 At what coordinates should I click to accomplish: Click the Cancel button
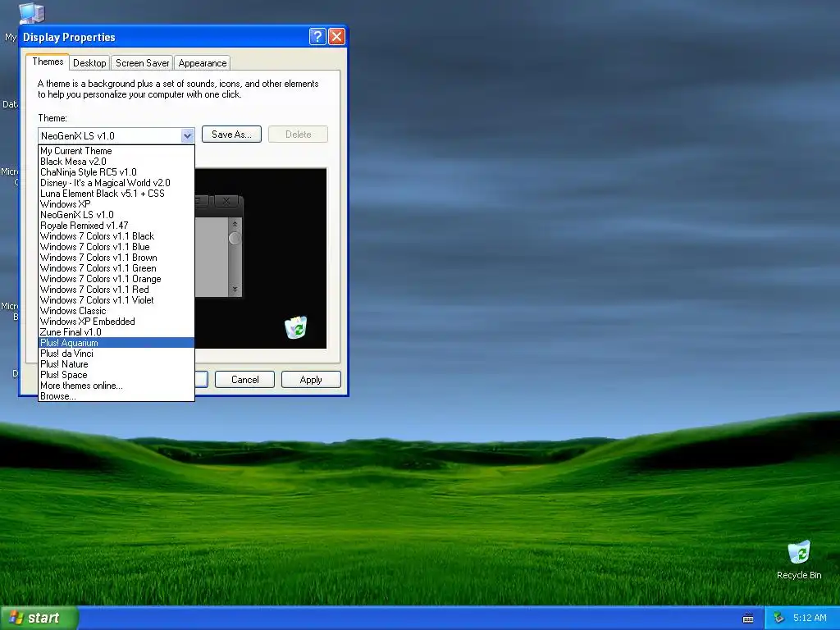pyautogui.click(x=244, y=379)
